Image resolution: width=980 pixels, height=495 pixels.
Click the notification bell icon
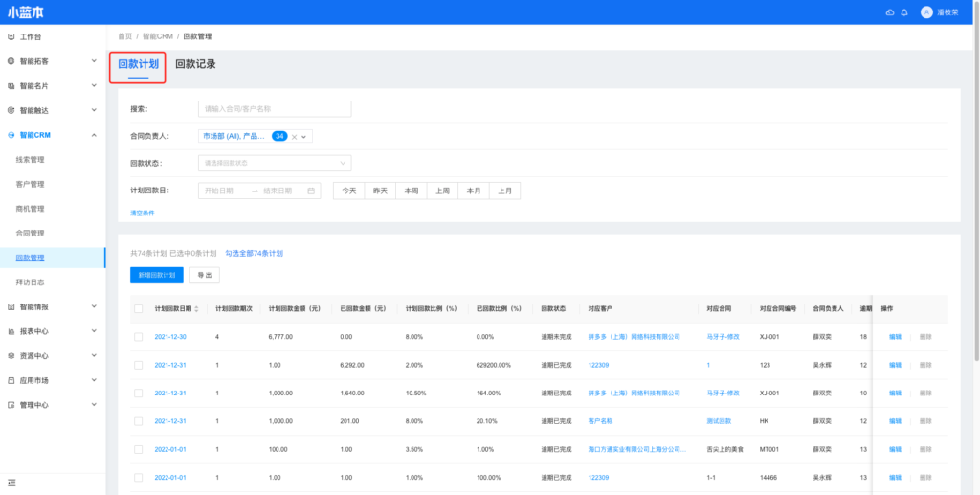click(904, 12)
